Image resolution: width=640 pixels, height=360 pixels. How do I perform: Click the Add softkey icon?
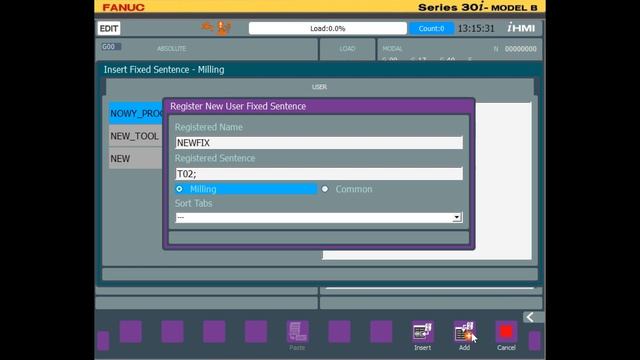click(x=464, y=332)
